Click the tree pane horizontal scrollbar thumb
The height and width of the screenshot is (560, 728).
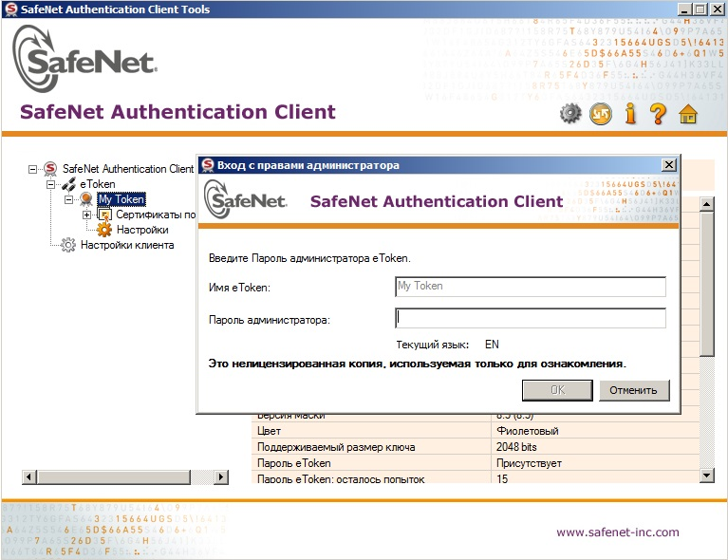114,476
